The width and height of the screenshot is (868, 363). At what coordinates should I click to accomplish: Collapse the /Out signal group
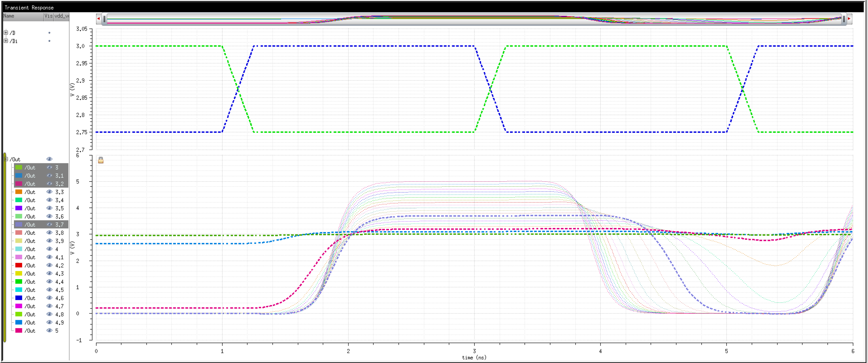[6, 159]
